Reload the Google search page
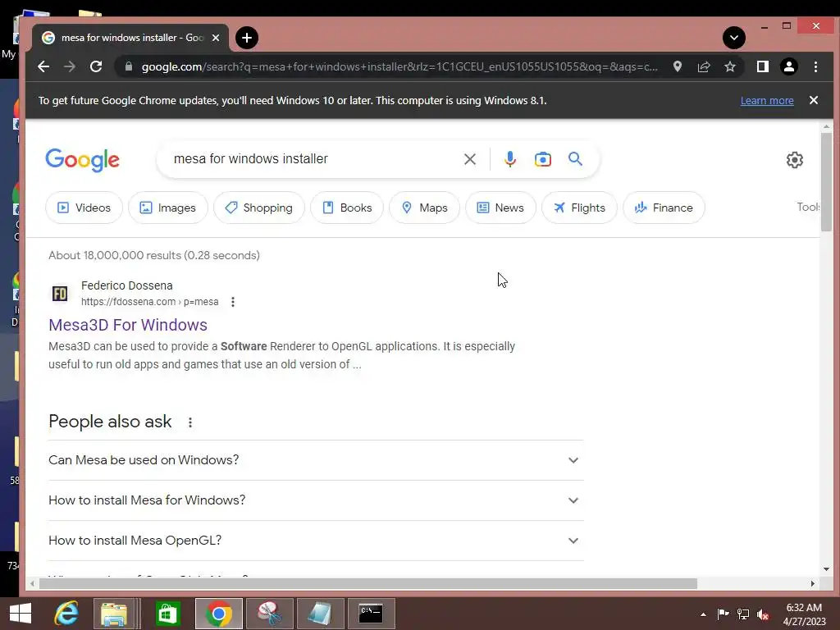The width and height of the screenshot is (840, 630). pos(96,66)
